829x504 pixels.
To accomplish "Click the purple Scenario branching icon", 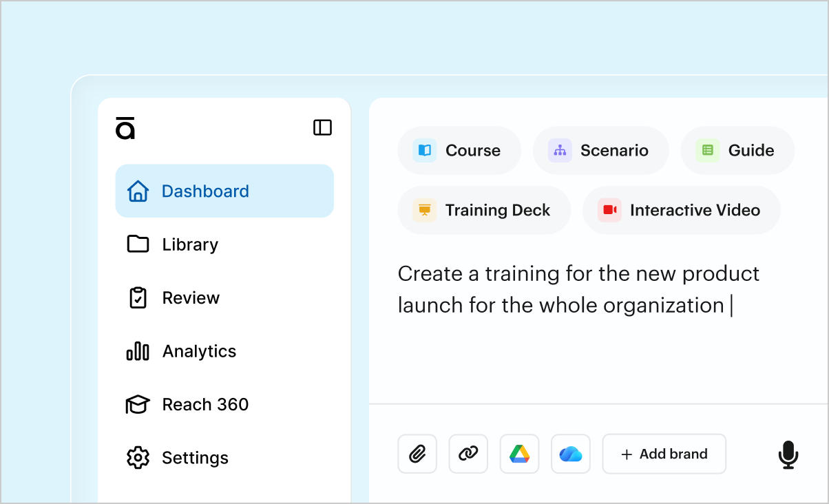I will pyautogui.click(x=560, y=150).
